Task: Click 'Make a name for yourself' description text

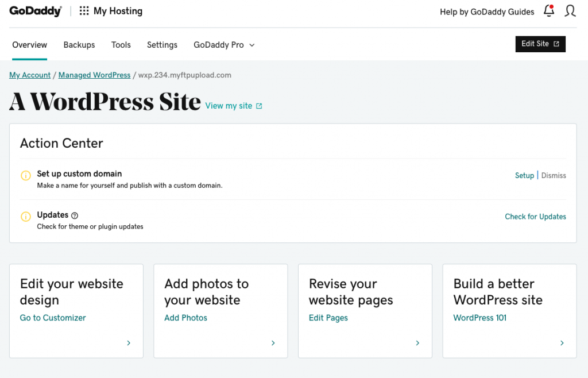Action: click(x=129, y=186)
